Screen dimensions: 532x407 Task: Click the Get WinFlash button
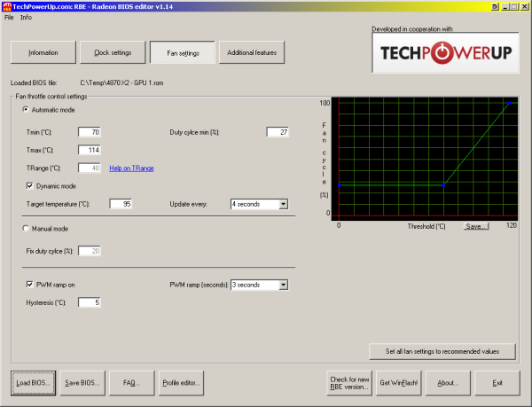click(399, 383)
